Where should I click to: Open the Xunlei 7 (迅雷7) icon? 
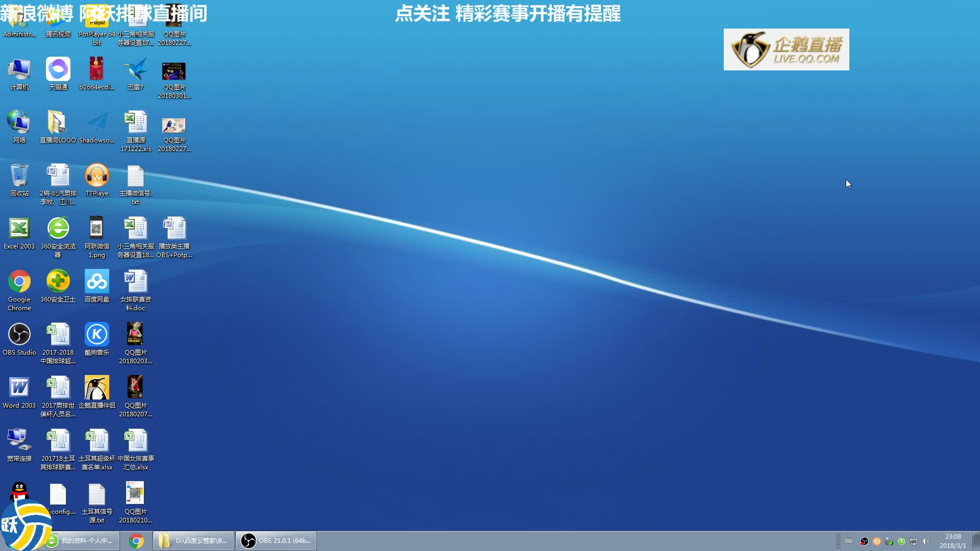click(x=135, y=69)
